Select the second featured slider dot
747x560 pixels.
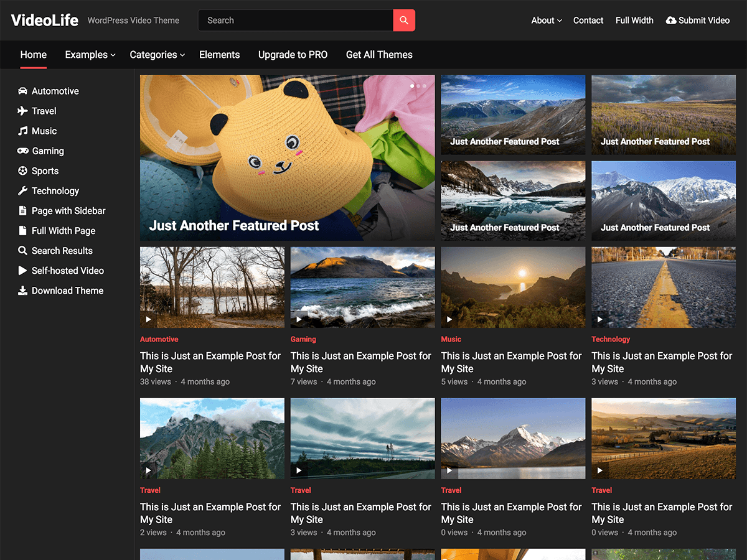[x=418, y=86]
